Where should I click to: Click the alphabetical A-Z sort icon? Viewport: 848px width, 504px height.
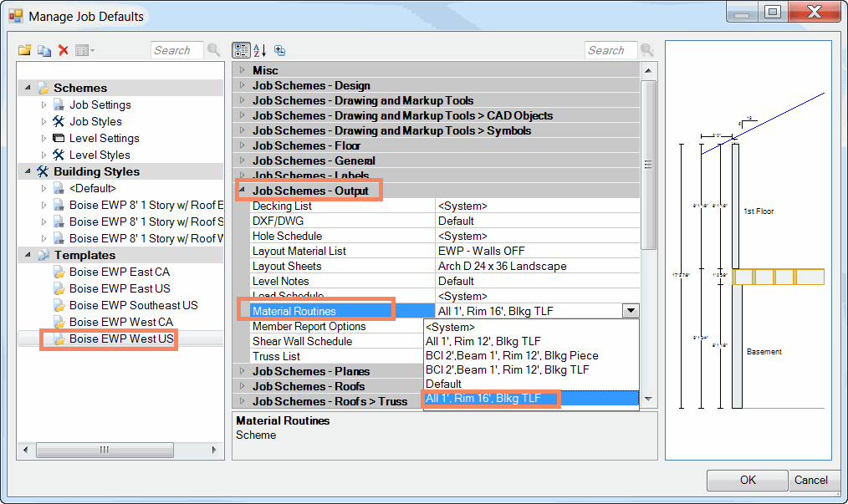(259, 50)
